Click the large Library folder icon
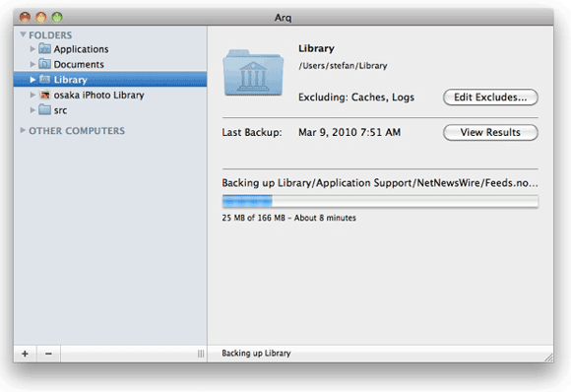 click(x=253, y=73)
